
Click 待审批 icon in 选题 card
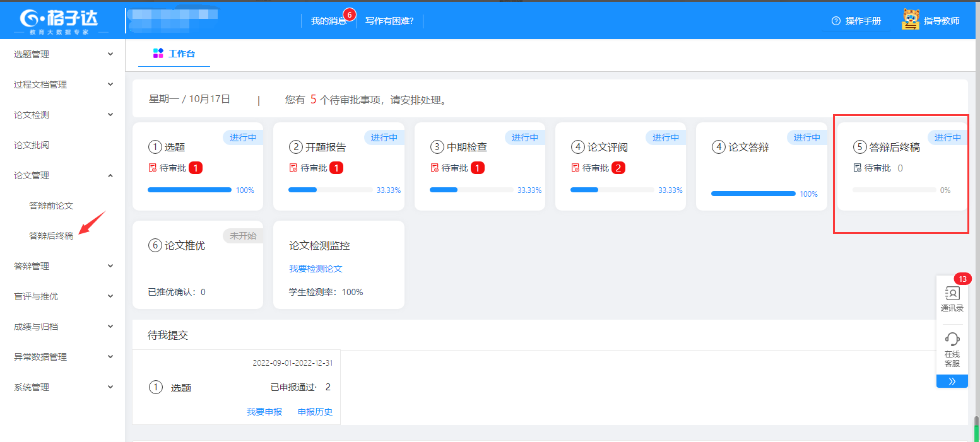click(152, 168)
